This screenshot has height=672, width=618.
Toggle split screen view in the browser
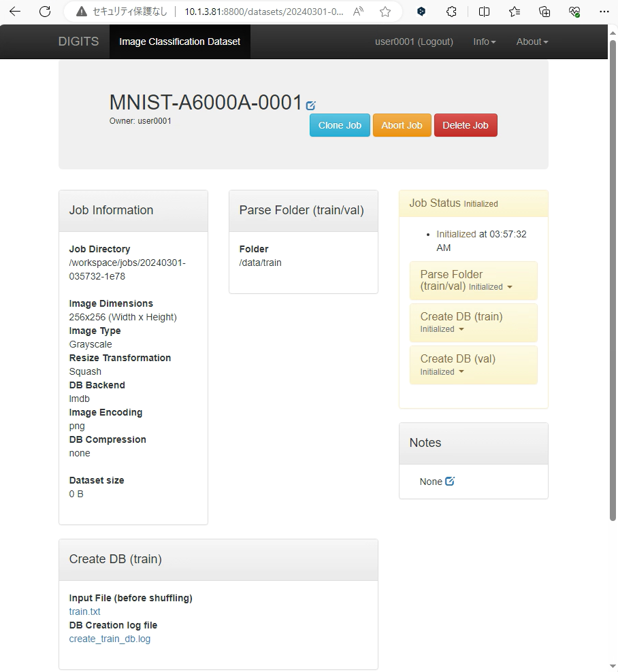coord(484,12)
